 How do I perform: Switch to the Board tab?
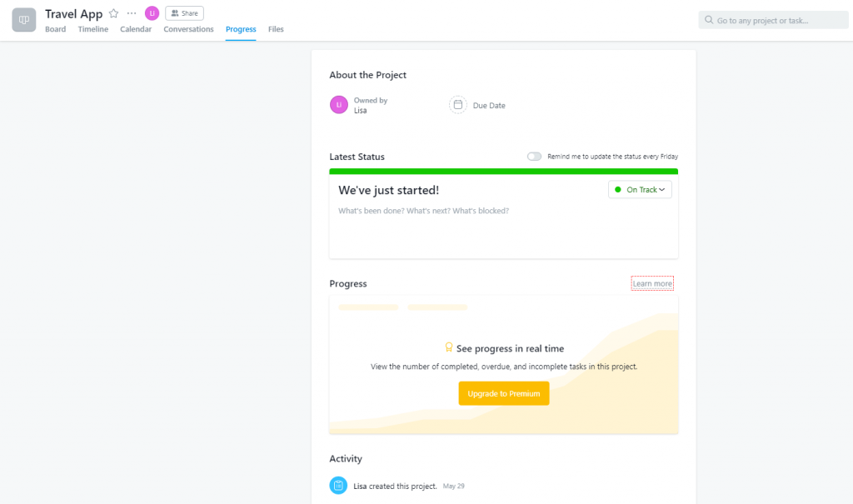pyautogui.click(x=55, y=29)
